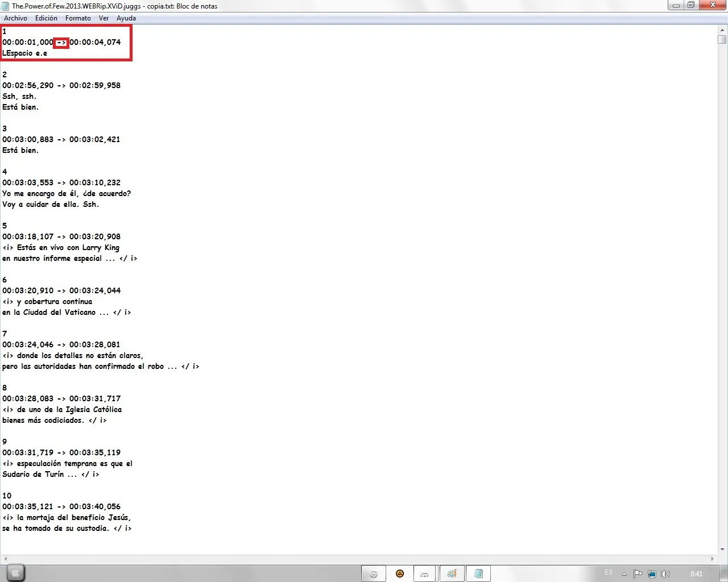728x582 pixels.
Task: Click 'se ha tomado de su custodia.' line
Action: coord(67,529)
